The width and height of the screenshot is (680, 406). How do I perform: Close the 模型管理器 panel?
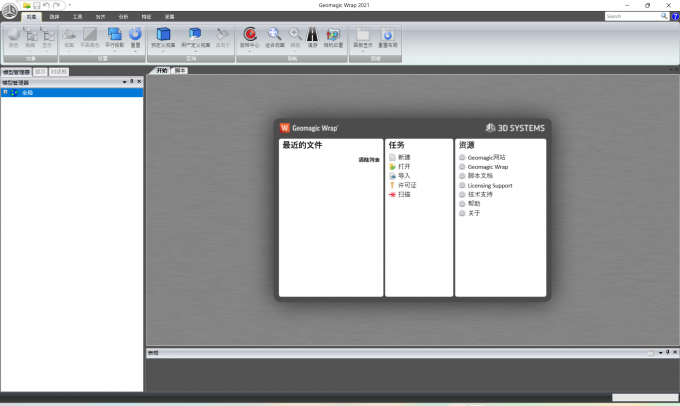139,82
